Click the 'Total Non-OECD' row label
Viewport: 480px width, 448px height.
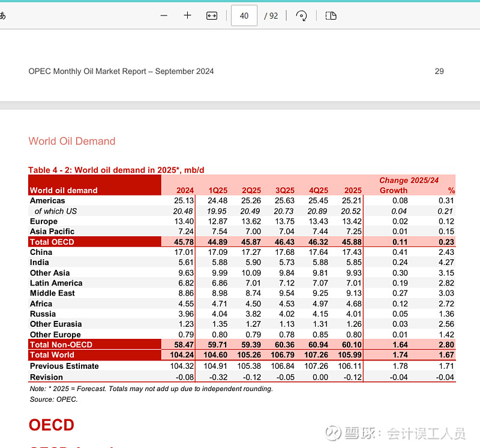click(x=61, y=345)
